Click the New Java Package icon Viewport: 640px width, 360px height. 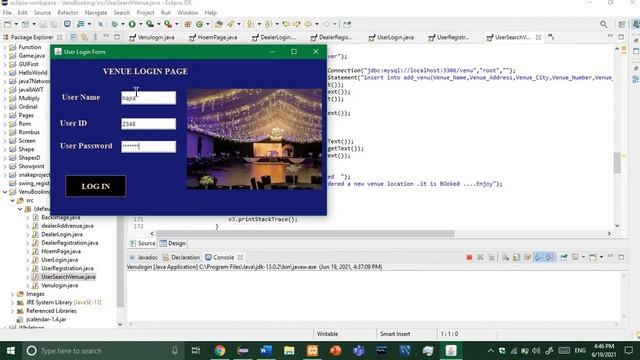pos(188,24)
